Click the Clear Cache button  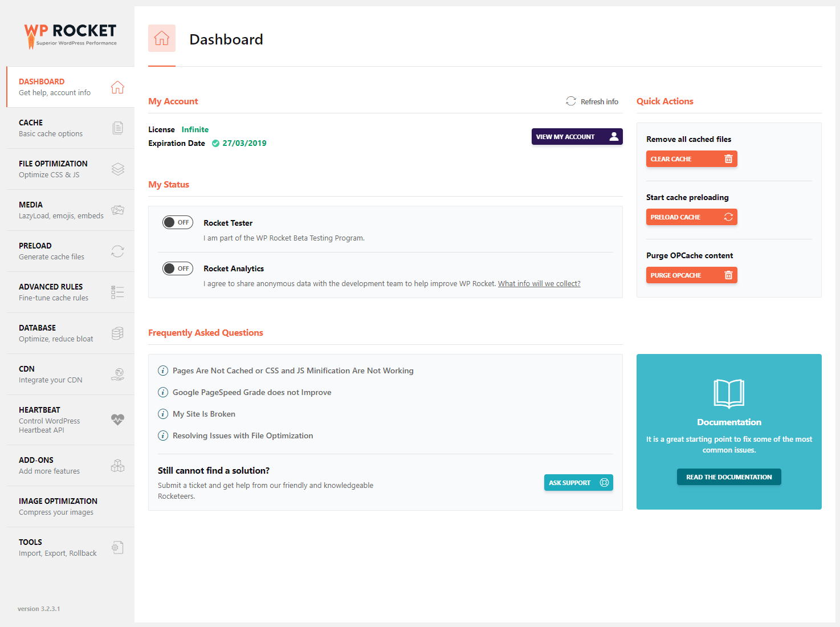pyautogui.click(x=691, y=159)
